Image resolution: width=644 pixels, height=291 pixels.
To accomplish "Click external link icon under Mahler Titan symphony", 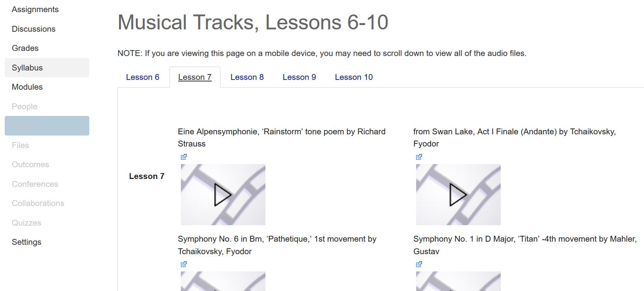I will (x=419, y=264).
